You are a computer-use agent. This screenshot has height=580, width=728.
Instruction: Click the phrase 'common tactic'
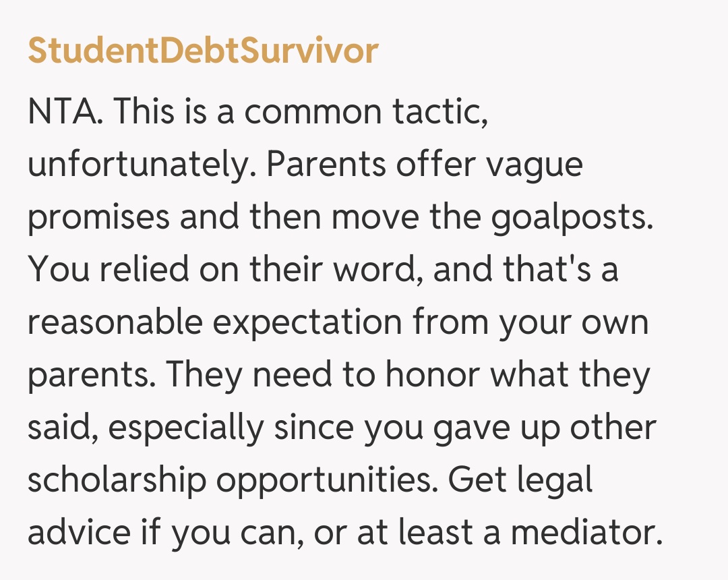pos(365,112)
